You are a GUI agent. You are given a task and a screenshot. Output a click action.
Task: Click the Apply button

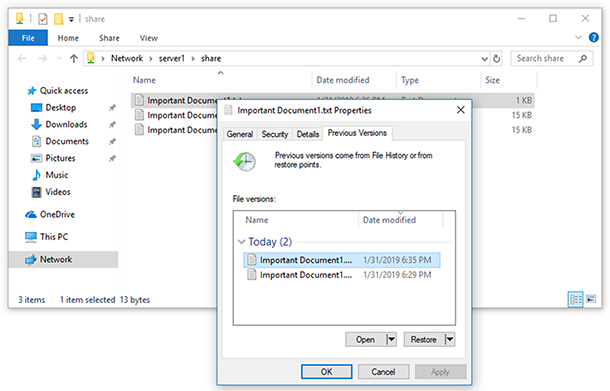[440, 372]
